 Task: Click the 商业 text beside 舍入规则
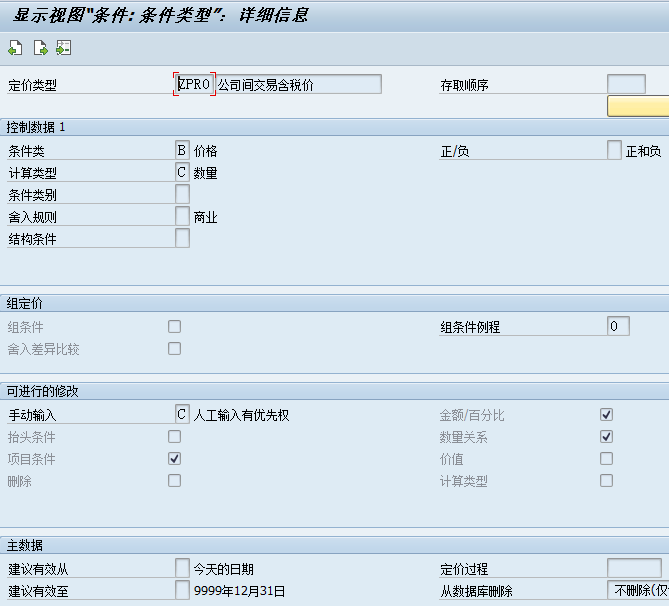[206, 218]
